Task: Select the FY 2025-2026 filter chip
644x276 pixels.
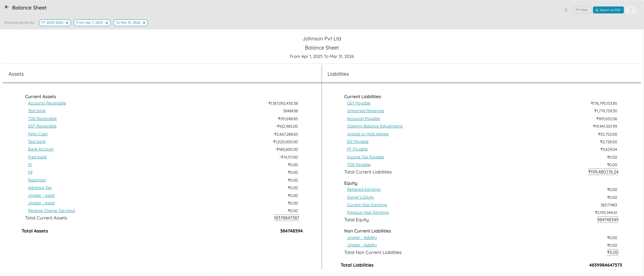Action: 52,23
